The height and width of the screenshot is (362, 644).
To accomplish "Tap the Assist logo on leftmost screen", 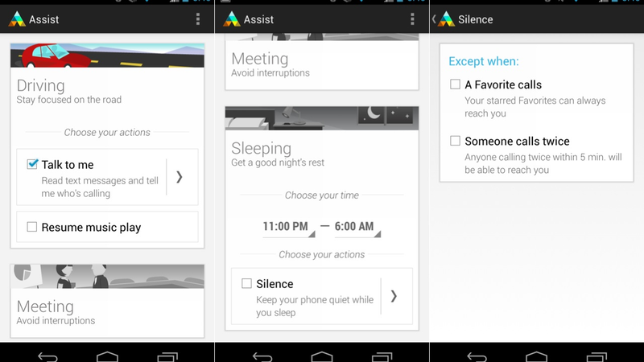I will (x=17, y=19).
